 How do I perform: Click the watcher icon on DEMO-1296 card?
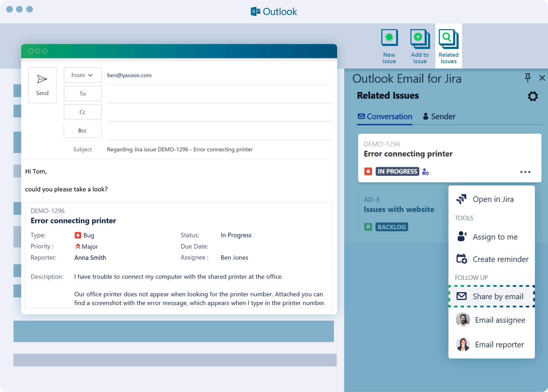(x=425, y=172)
